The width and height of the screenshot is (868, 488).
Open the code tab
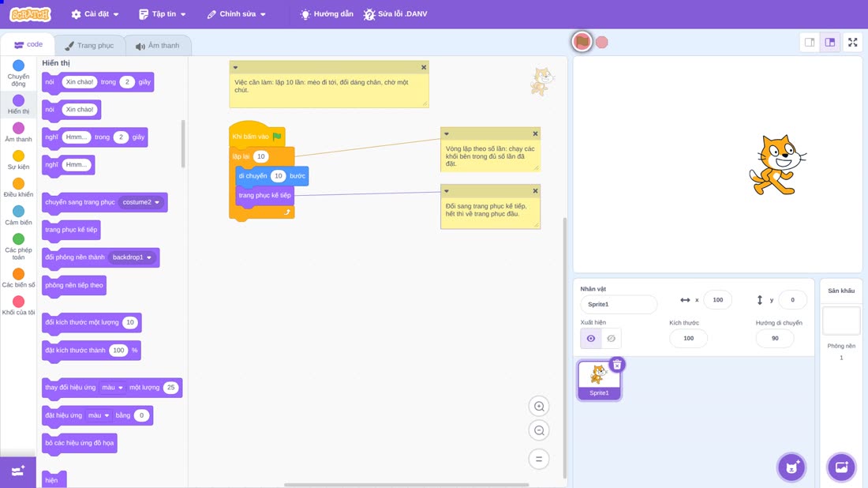click(x=28, y=44)
